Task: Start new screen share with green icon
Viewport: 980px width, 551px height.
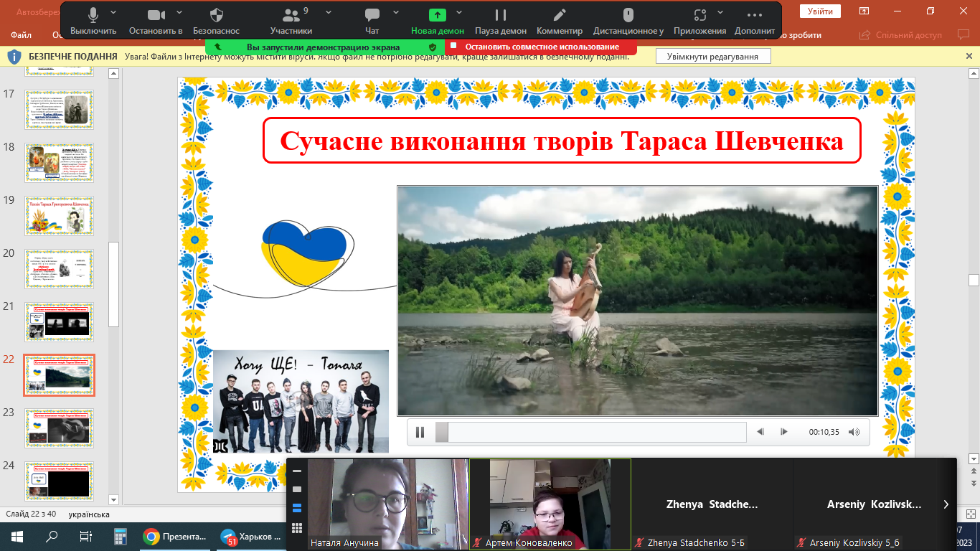Action: [438, 21]
